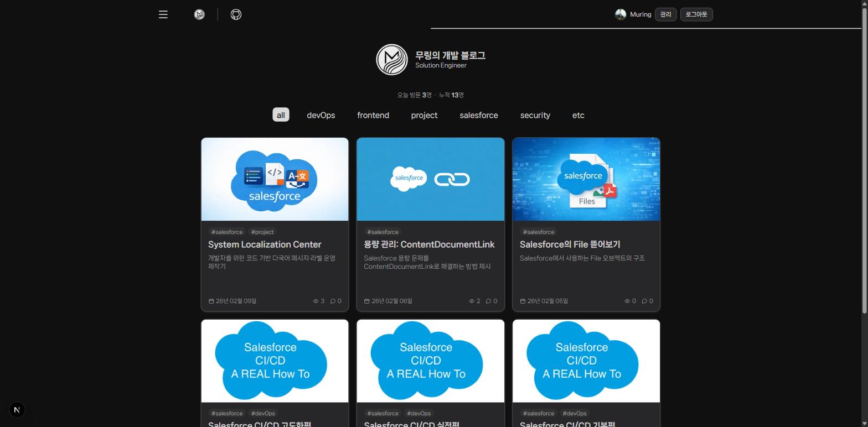This screenshot has width=868, height=427.
Task: Open the System Localization Center post title
Action: [x=265, y=244]
